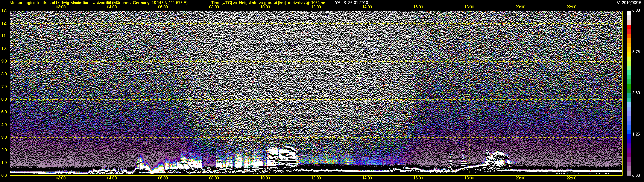Click the 0.0 height axis label
Viewport: 644px width, 182px height.
(4, 175)
